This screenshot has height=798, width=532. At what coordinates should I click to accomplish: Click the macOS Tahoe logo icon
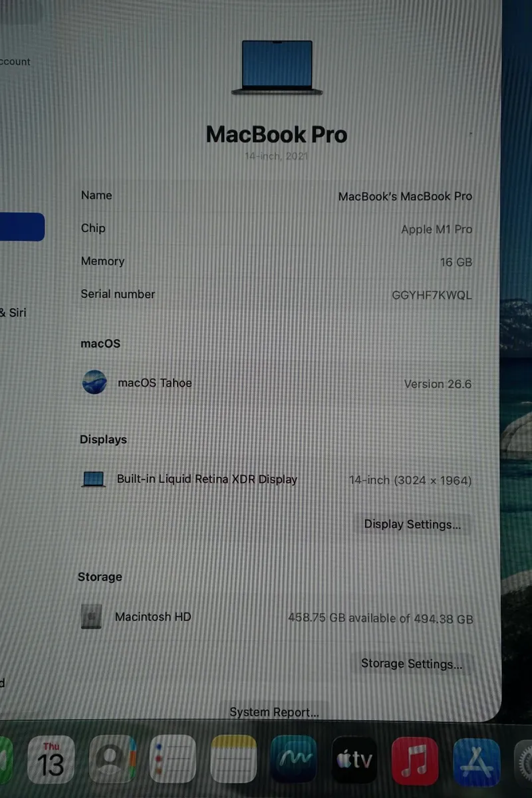pos(94,382)
